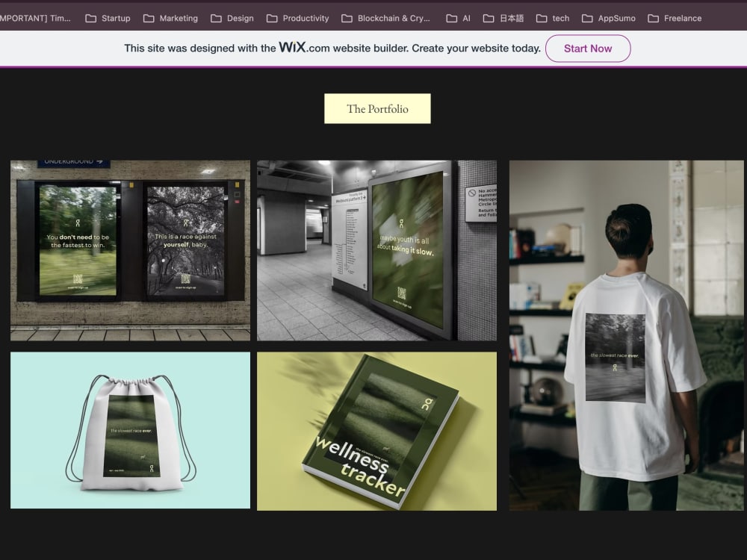Open the white t-shirt back print image
This screenshot has height=560, width=747.
(x=627, y=336)
